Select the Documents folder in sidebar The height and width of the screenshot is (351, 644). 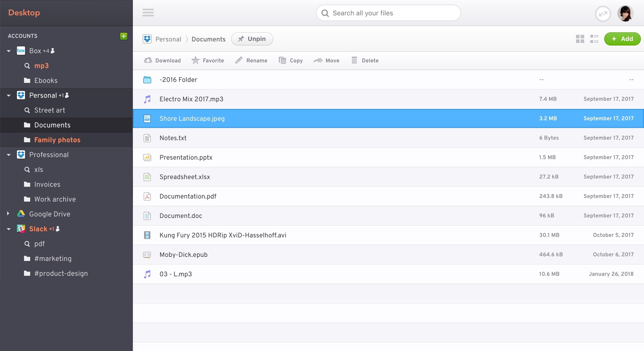click(x=52, y=125)
